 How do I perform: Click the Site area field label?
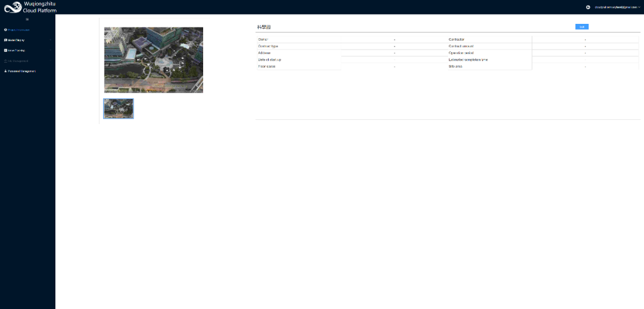click(x=456, y=67)
